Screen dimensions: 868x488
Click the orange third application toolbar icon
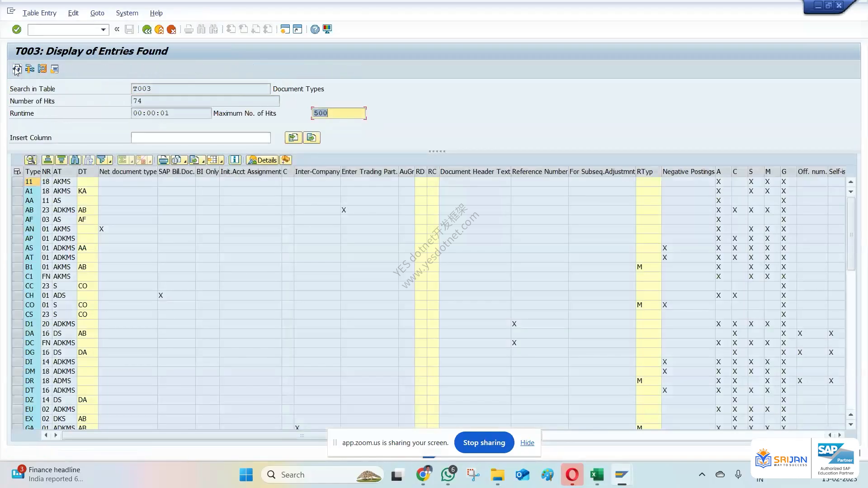click(x=42, y=69)
